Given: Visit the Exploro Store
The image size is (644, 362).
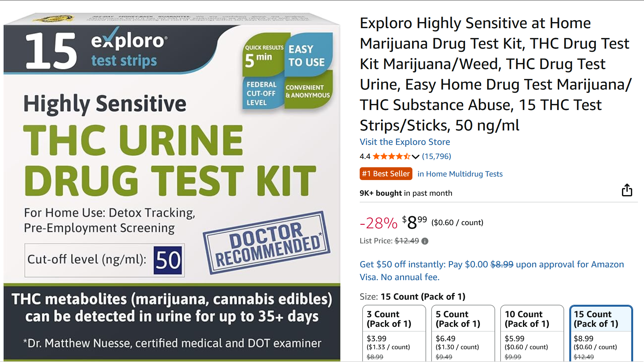Looking at the screenshot, I should [x=405, y=142].
